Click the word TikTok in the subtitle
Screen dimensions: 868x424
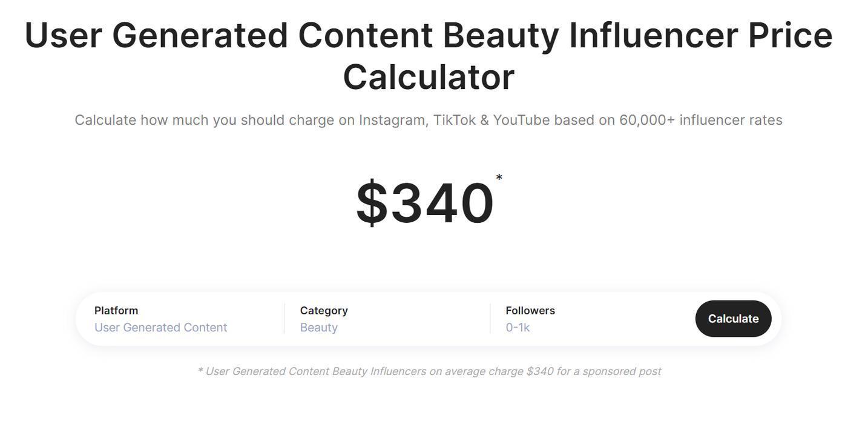click(x=455, y=120)
